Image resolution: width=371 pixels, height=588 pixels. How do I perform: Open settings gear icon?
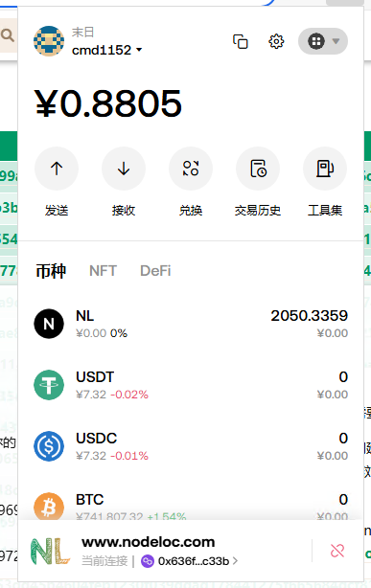point(276,41)
